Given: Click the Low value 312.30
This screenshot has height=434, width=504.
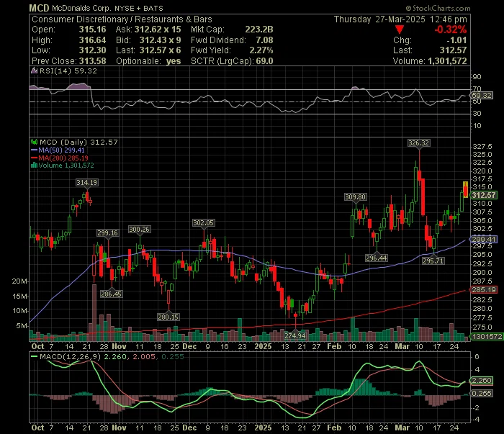Looking at the screenshot, I should [x=93, y=50].
